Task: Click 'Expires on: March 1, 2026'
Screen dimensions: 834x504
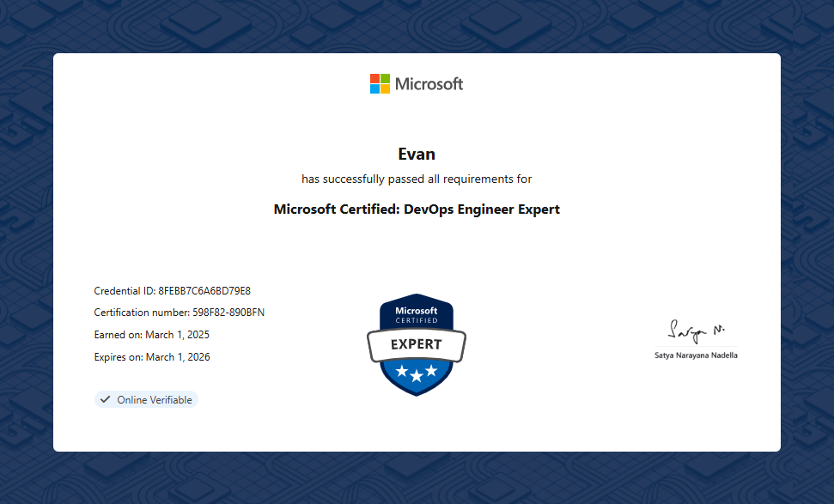Action: [152, 356]
